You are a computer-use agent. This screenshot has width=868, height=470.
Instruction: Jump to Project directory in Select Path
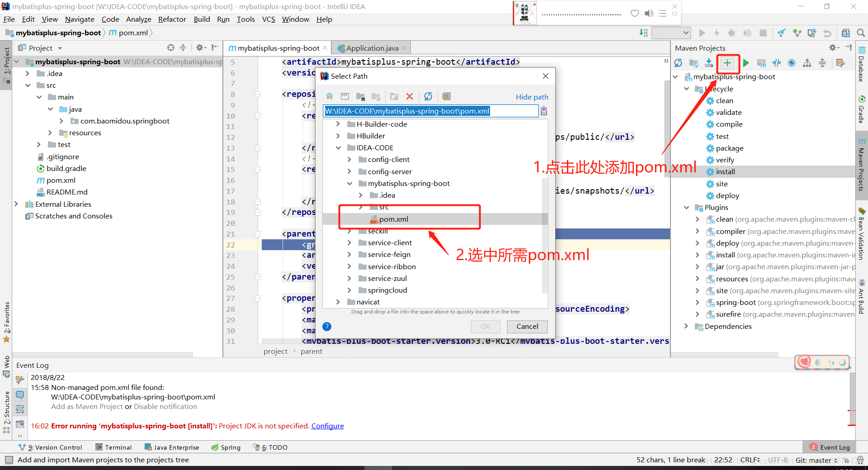[x=360, y=96]
